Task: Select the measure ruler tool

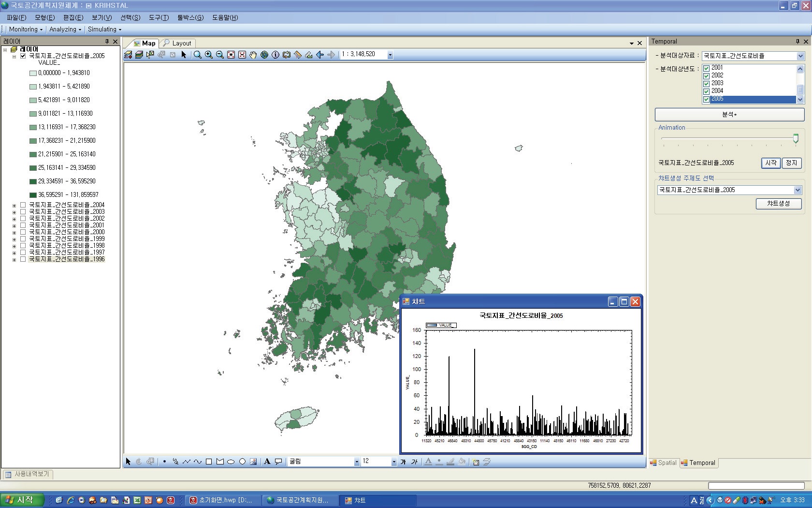Action: tap(298, 55)
